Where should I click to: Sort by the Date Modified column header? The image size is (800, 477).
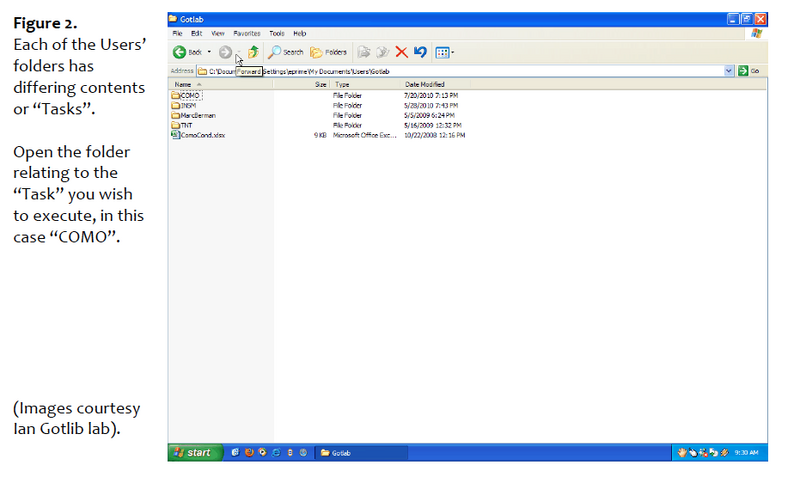(x=435, y=85)
